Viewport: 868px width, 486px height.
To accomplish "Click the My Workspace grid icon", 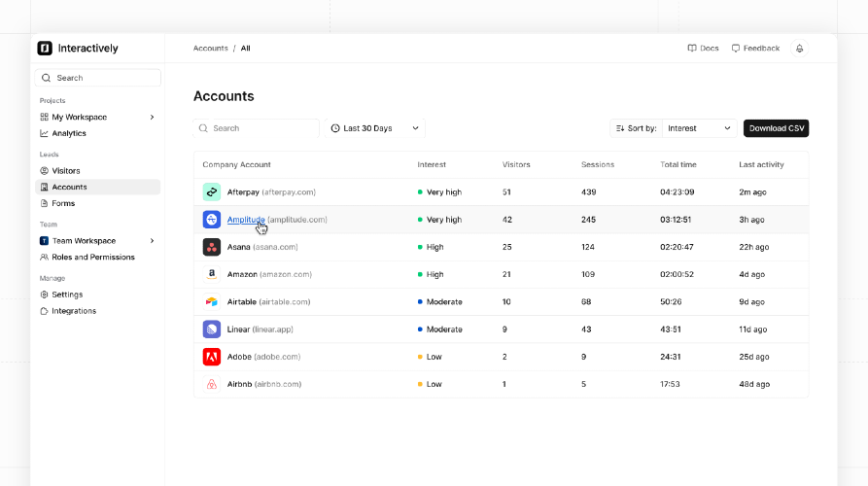I will pyautogui.click(x=45, y=117).
